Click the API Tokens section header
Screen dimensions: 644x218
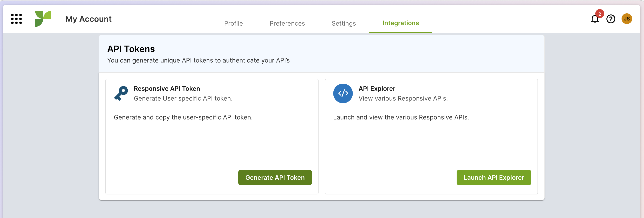[x=131, y=49]
